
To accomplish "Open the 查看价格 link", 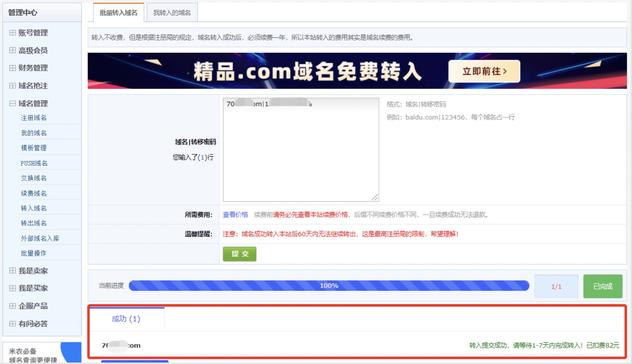I will (235, 215).
